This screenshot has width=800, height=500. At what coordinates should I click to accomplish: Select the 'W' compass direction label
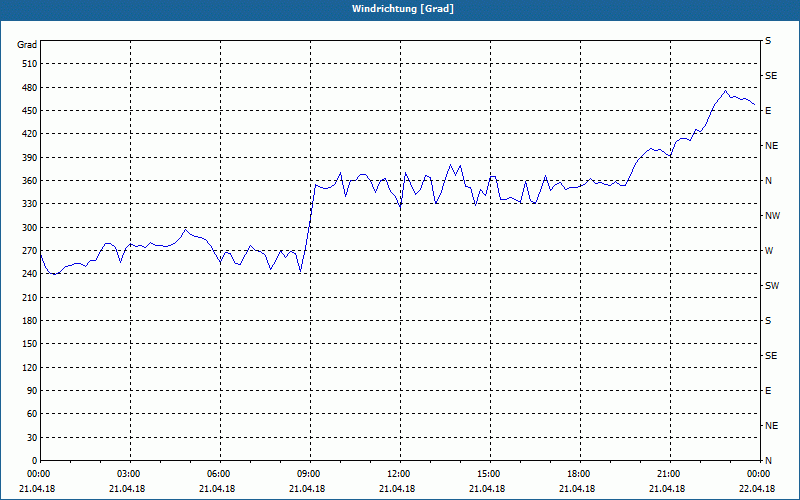click(769, 251)
